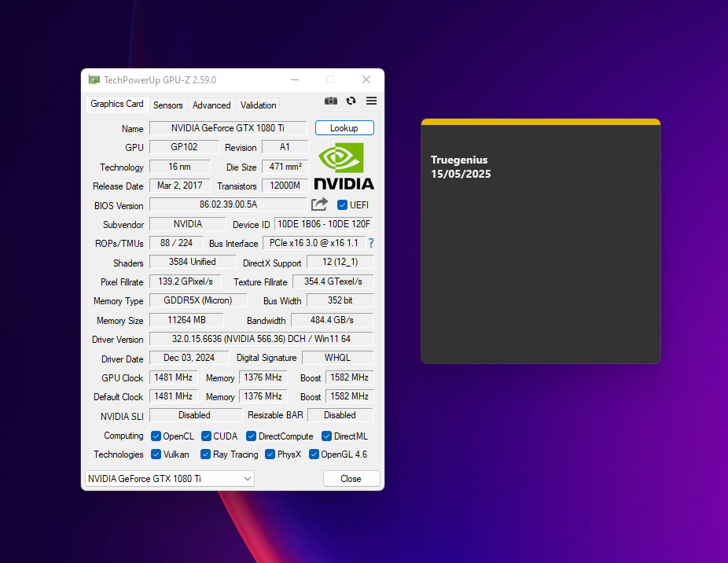The height and width of the screenshot is (563, 728).
Task: Open the hamburger menu in GPU-Z
Action: coord(371,101)
